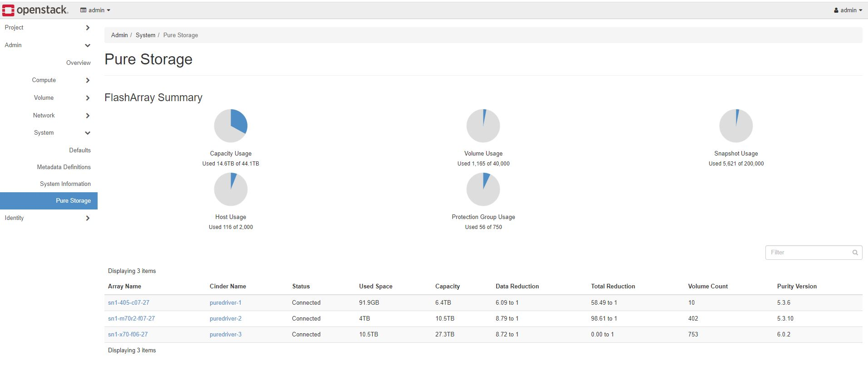Select the Pure Storage menu item
868x365 pixels.
click(49, 201)
